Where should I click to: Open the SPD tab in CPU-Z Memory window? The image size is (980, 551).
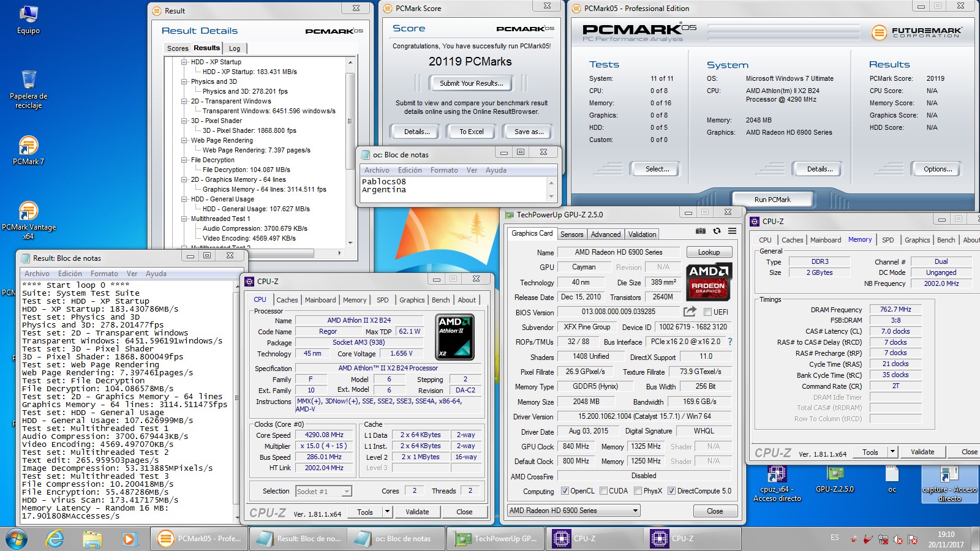pos(888,240)
